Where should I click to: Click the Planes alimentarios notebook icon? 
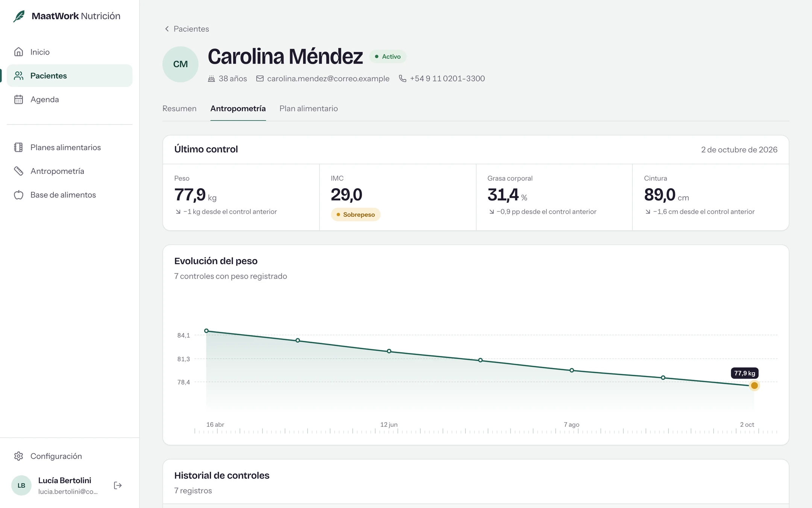point(18,147)
